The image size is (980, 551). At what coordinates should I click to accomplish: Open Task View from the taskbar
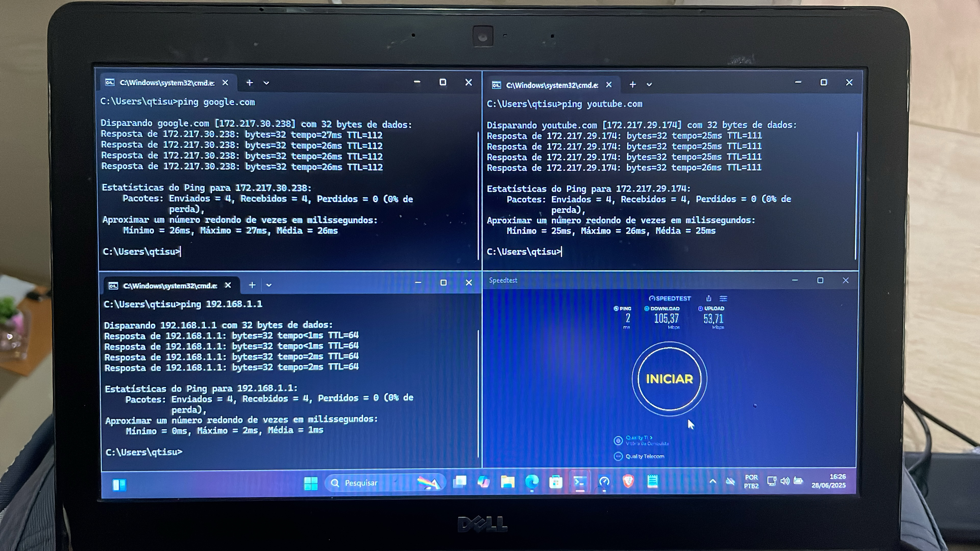pyautogui.click(x=460, y=482)
